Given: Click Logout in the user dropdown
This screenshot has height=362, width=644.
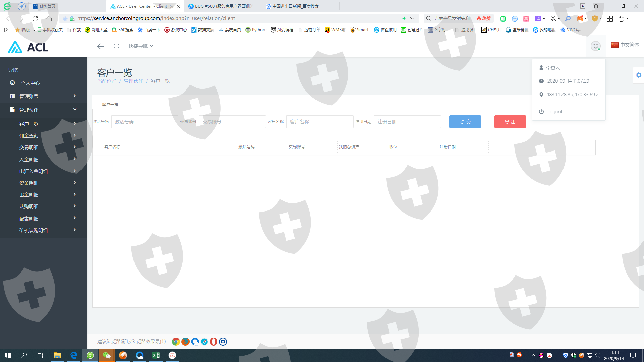Looking at the screenshot, I should [554, 112].
